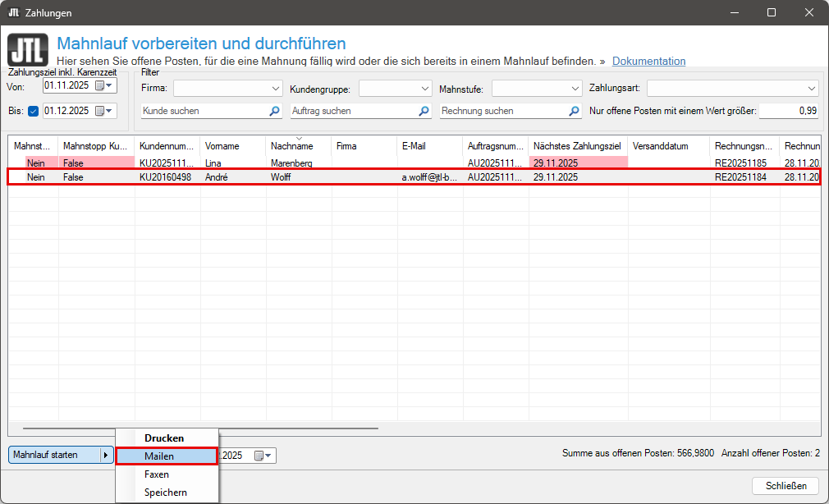This screenshot has width=829, height=504.
Task: Choose Mailen from the popup menu
Action: (x=167, y=456)
